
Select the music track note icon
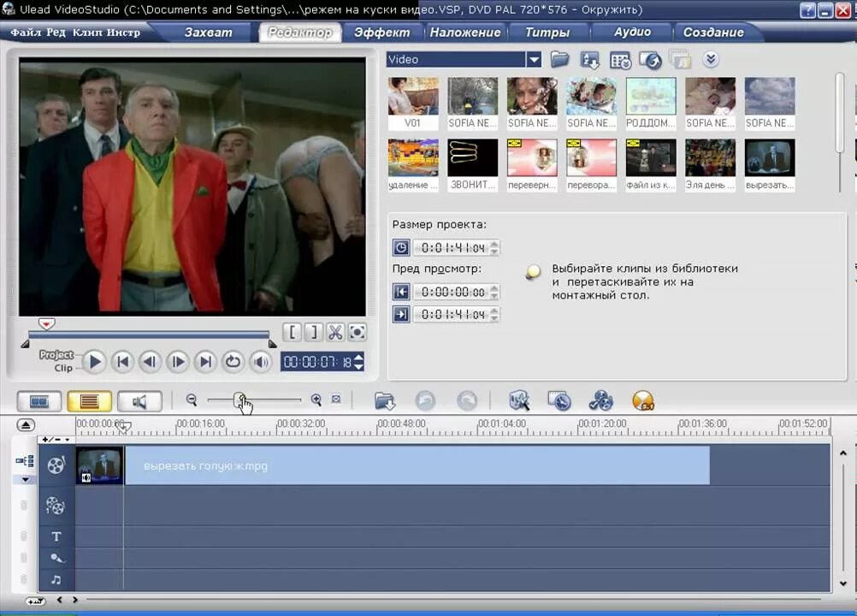56,579
